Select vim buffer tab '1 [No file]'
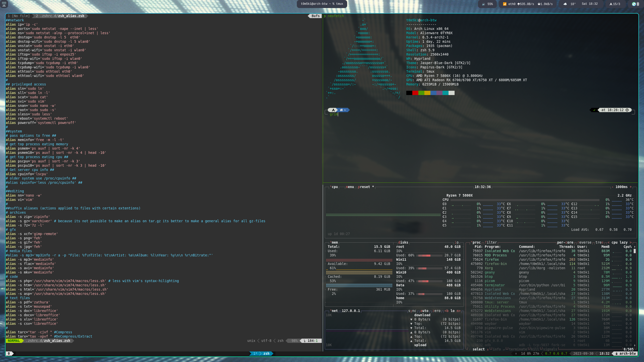 click(19, 16)
